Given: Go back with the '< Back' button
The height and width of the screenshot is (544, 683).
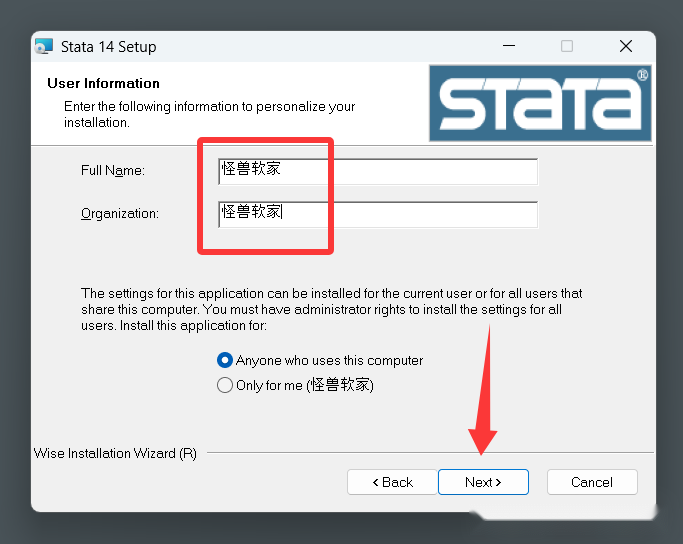Looking at the screenshot, I should pyautogui.click(x=392, y=482).
